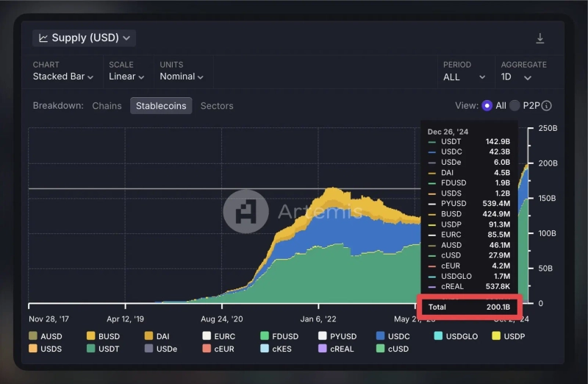588x384 pixels.
Task: Switch breakdown to Sectors tab
Action: 217,106
